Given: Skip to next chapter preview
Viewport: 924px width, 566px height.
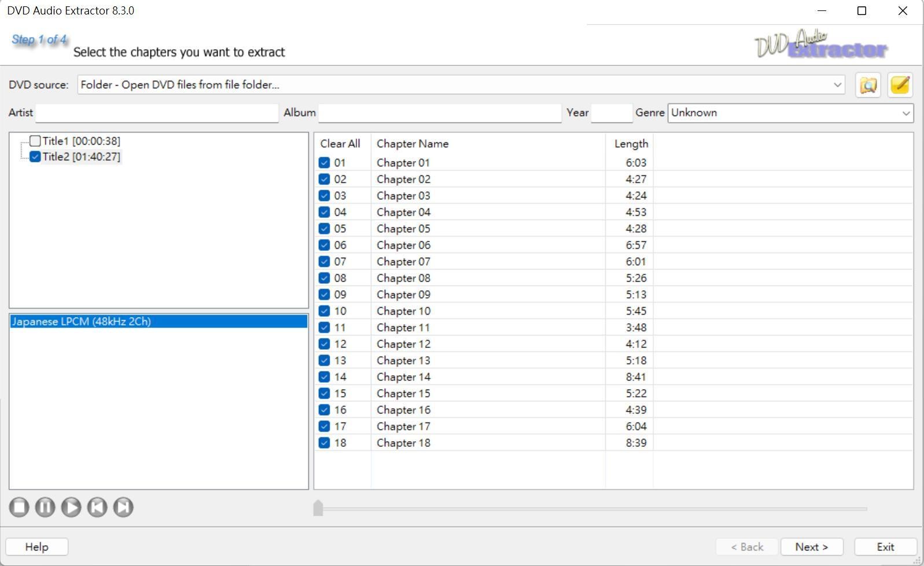Looking at the screenshot, I should pyautogui.click(x=123, y=507).
